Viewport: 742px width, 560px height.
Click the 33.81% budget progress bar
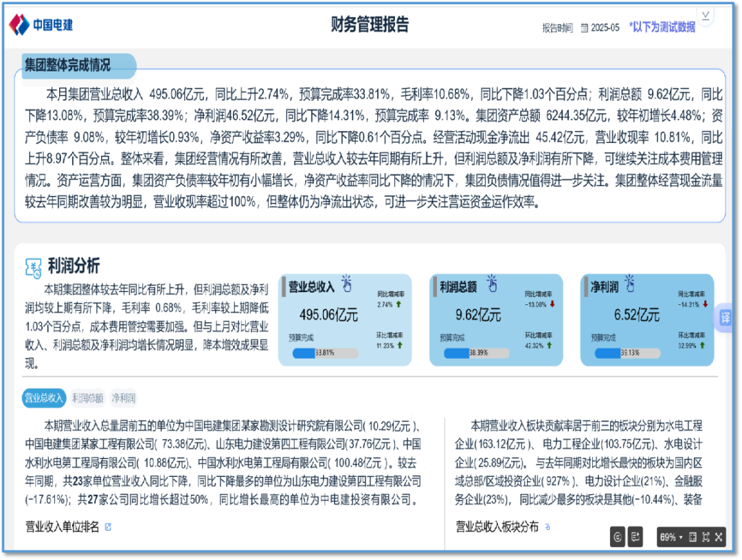click(325, 353)
